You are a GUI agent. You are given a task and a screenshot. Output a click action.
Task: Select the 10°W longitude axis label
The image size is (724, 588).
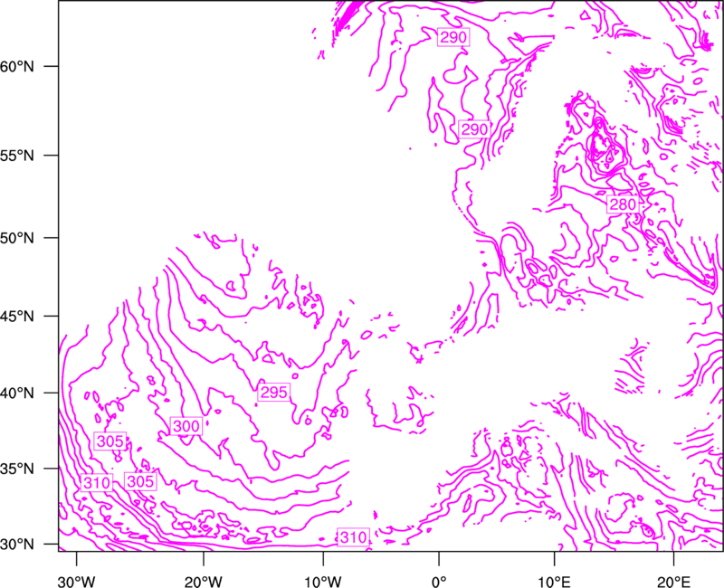[x=323, y=582]
